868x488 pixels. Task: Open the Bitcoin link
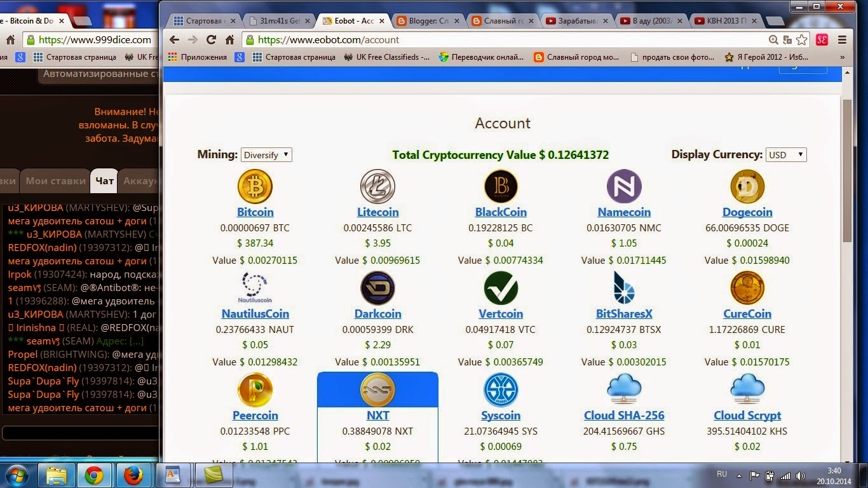click(255, 212)
